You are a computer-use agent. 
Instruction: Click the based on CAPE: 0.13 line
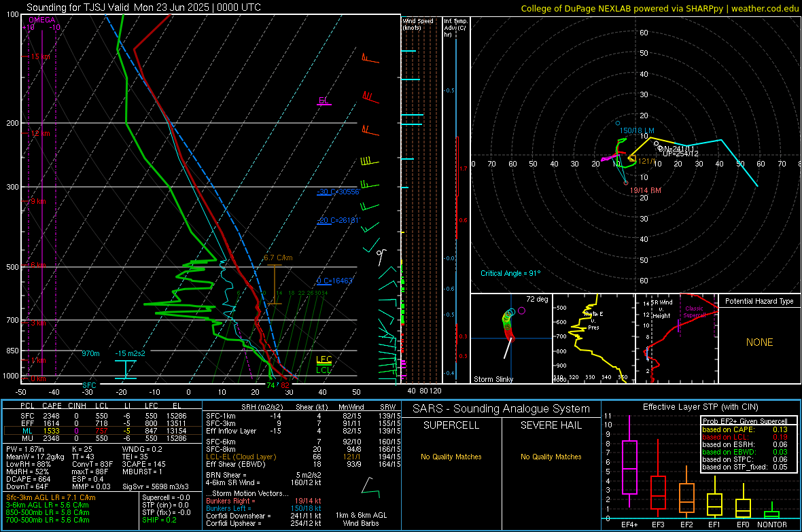pyautogui.click(x=745, y=429)
